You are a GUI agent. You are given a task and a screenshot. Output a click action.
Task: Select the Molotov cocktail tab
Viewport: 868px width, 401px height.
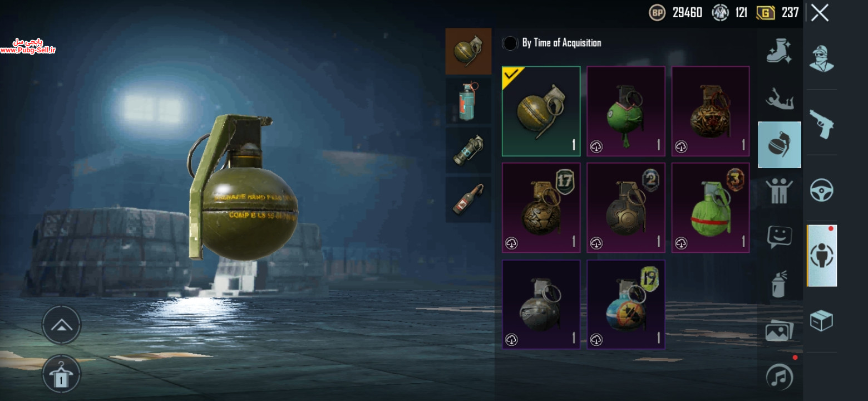[x=468, y=200]
